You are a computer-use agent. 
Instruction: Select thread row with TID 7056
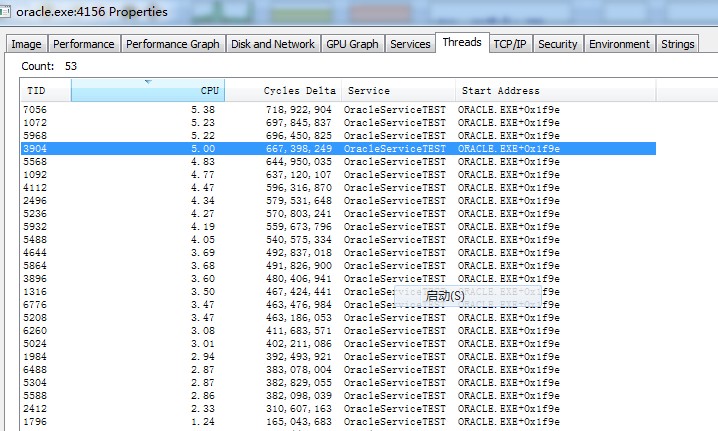tap(338, 109)
